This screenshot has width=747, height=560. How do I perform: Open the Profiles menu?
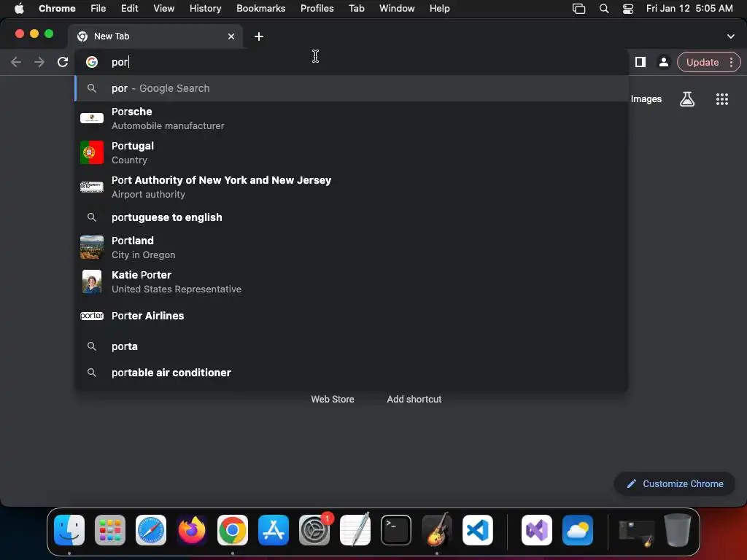pyautogui.click(x=317, y=9)
